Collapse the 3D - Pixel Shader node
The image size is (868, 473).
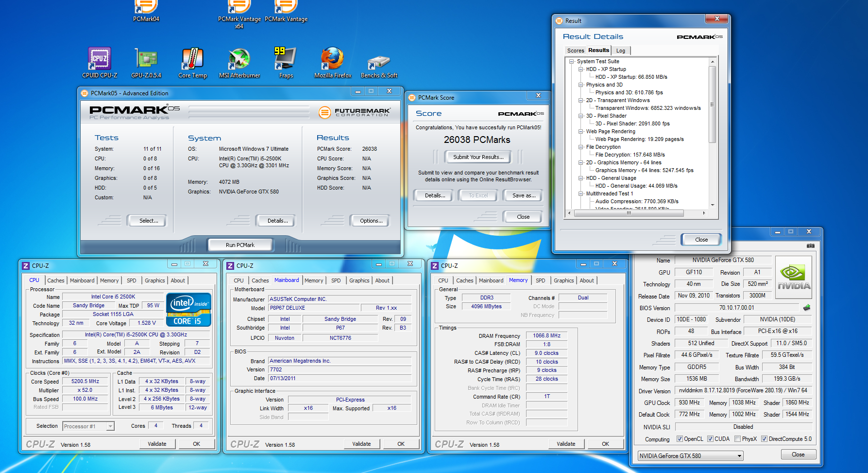coord(580,116)
